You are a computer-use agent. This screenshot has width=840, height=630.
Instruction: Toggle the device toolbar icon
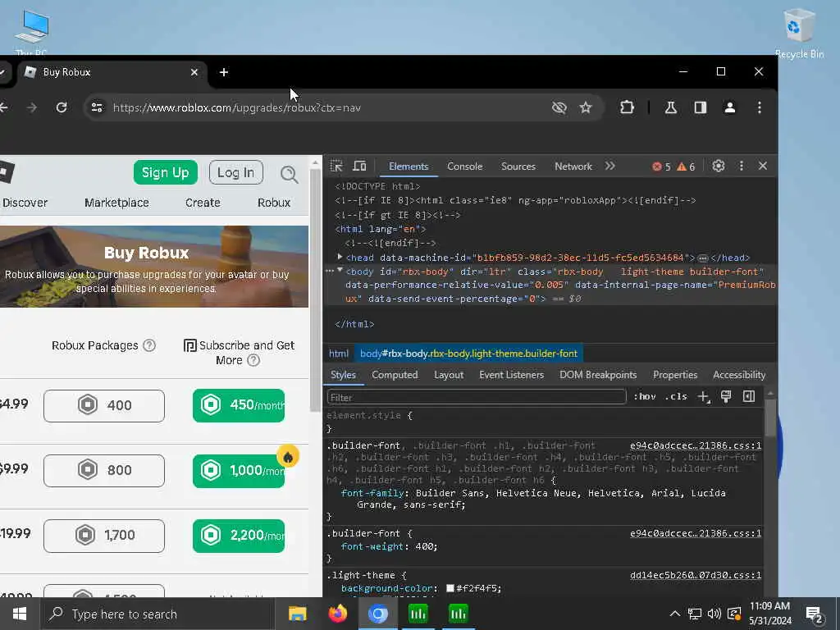pyautogui.click(x=359, y=166)
